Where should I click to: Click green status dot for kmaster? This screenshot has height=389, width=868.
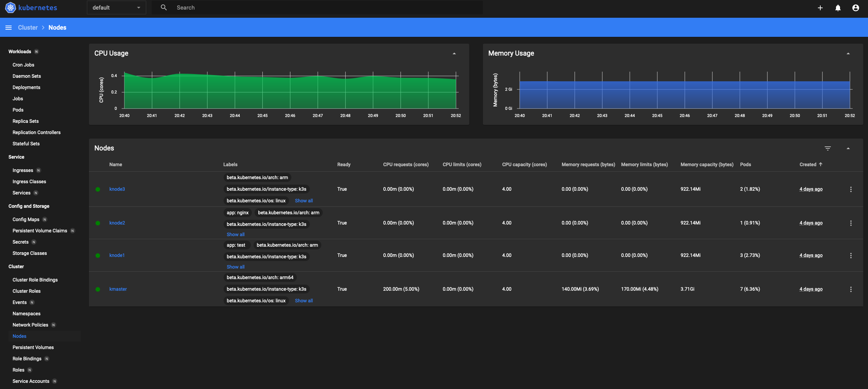(98, 289)
